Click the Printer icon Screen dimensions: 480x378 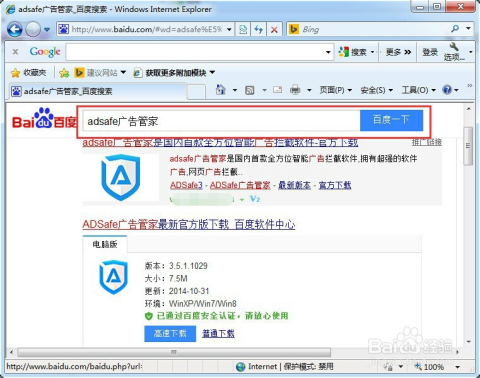(x=295, y=90)
